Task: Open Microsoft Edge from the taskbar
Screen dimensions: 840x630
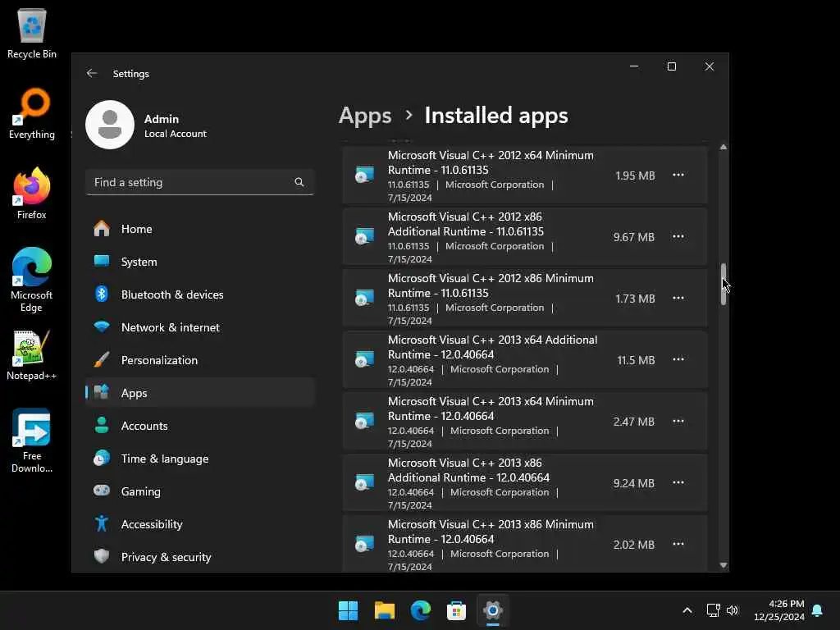Action: click(x=421, y=610)
